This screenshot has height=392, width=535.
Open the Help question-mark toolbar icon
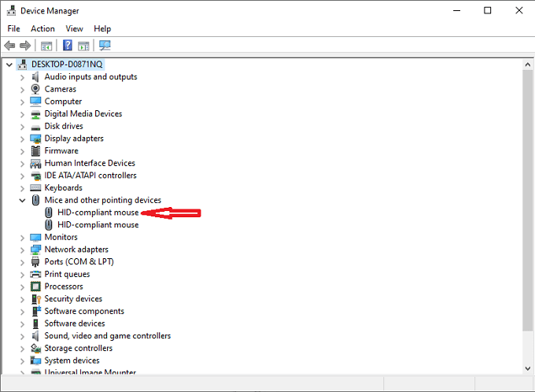click(68, 45)
